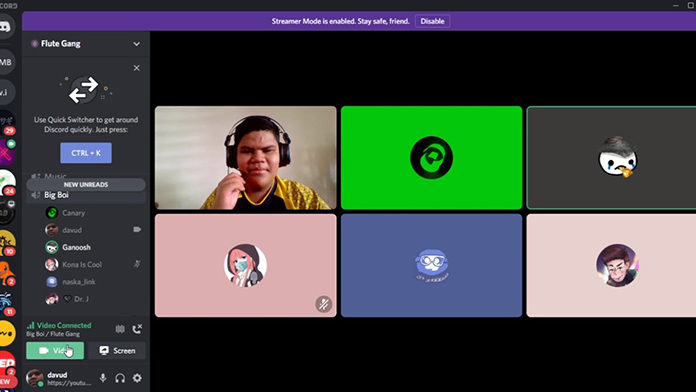Focus the webcam video tile

[245, 158]
